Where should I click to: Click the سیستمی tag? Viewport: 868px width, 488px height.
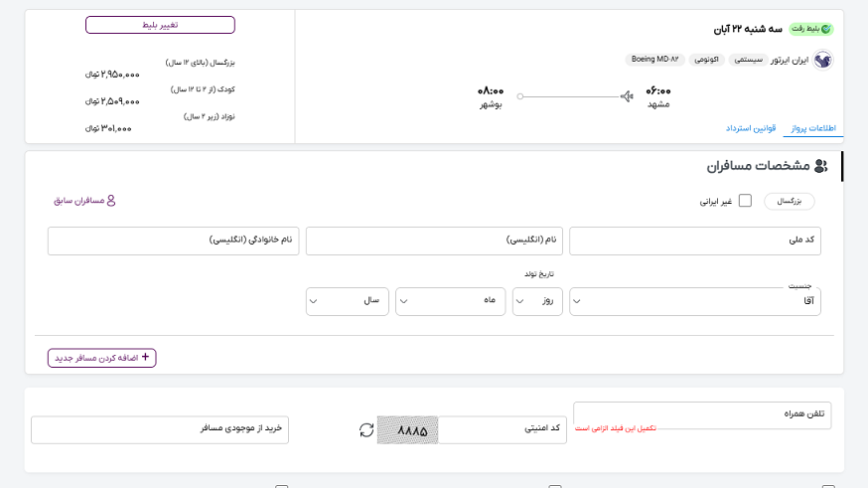[748, 60]
